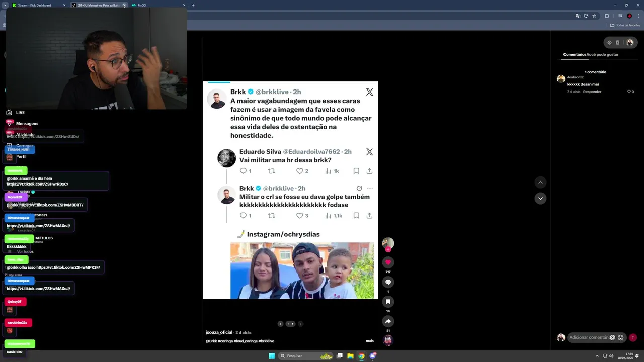Show the next slide of the photo carousel
The image size is (644, 362).
[x=300, y=324]
